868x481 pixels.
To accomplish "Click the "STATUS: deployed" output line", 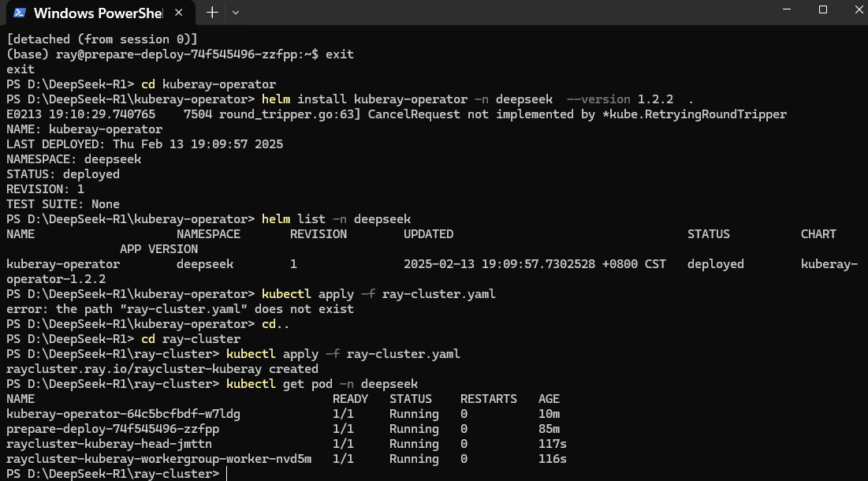I will [63, 174].
